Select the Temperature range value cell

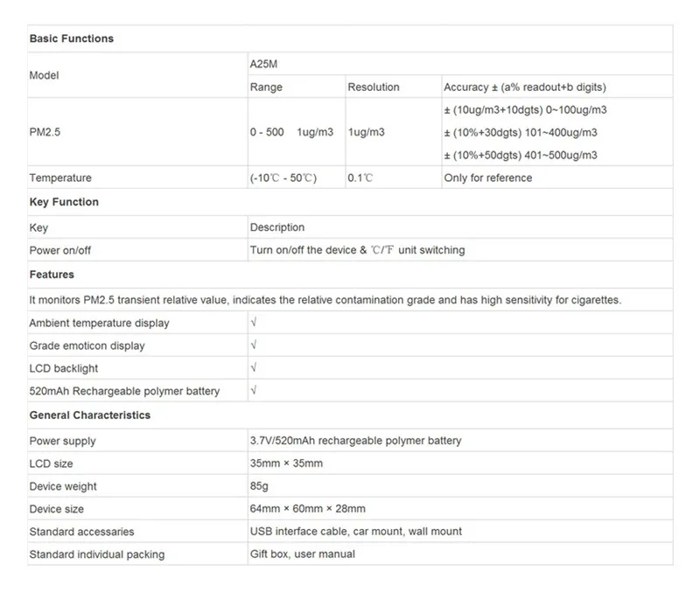(x=283, y=178)
